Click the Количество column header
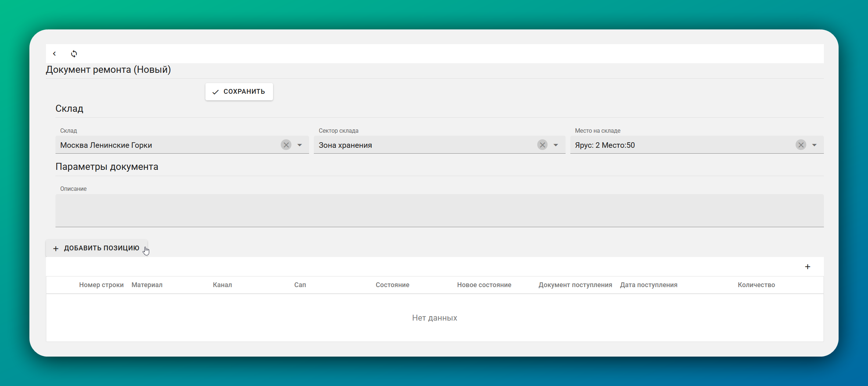868x386 pixels. [756, 285]
